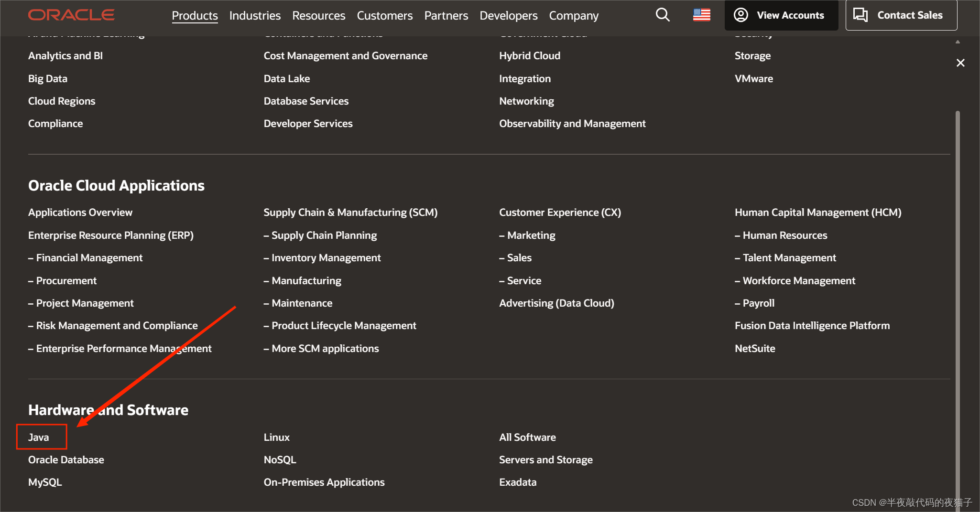Open Database Services link
Viewport: 980px width, 512px height.
(x=306, y=101)
